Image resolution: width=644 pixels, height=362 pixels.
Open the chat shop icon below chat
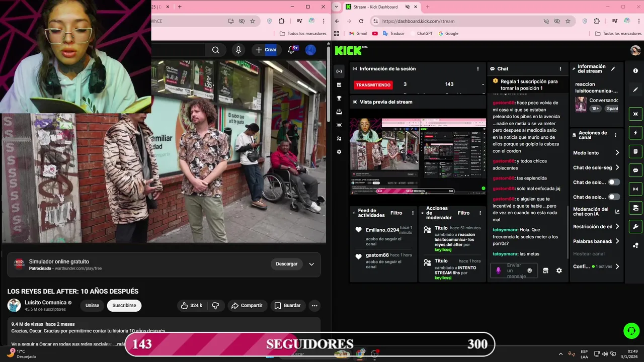click(x=545, y=270)
